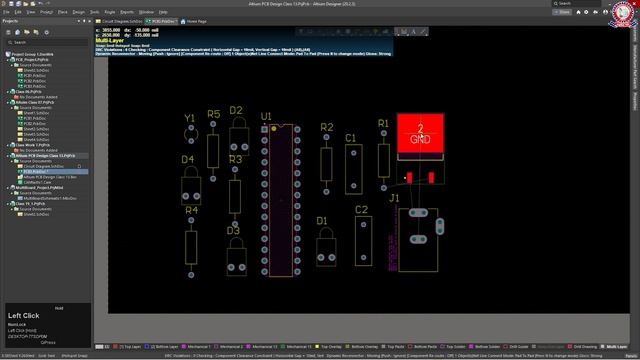Viewport: 640px width, 360px height.
Task: Open the Design menu
Action: (79, 12)
